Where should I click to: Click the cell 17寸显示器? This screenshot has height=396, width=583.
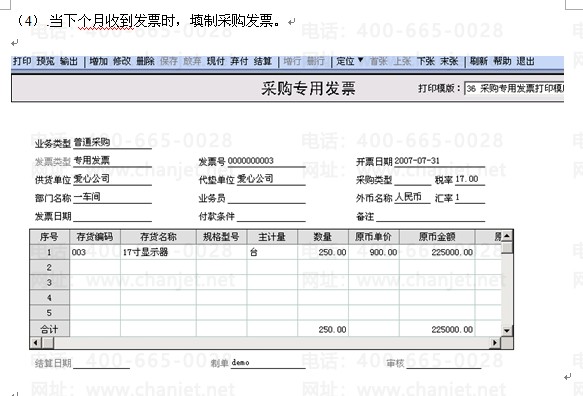pyautogui.click(x=158, y=252)
